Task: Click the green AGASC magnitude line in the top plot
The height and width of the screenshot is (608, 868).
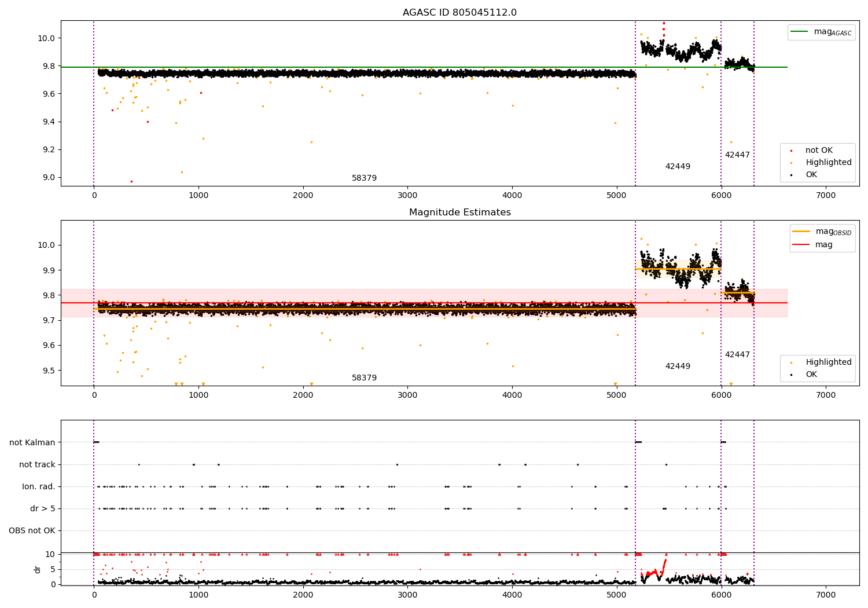Action: [424, 67]
